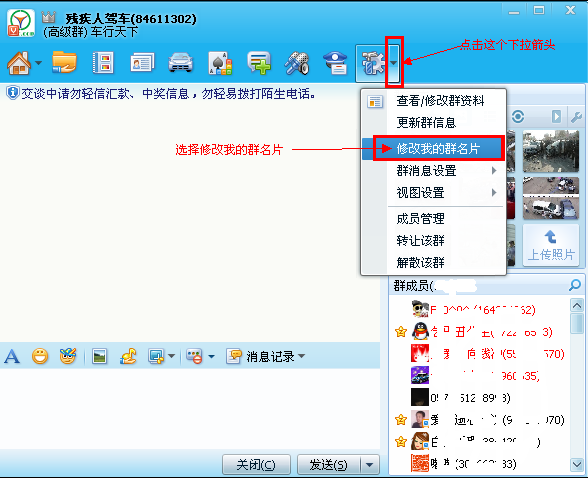Click the wrench icon in album panel
The image size is (588, 478).
coord(576,117)
